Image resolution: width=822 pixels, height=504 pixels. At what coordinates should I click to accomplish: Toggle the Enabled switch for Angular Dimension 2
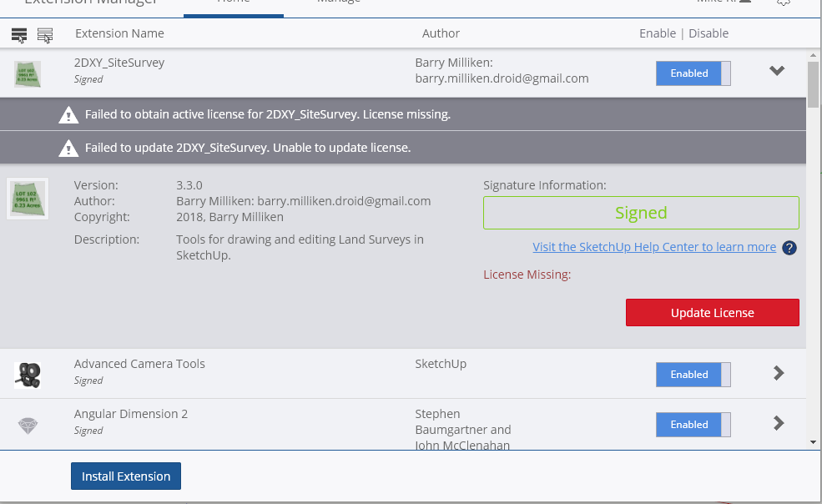tap(693, 424)
